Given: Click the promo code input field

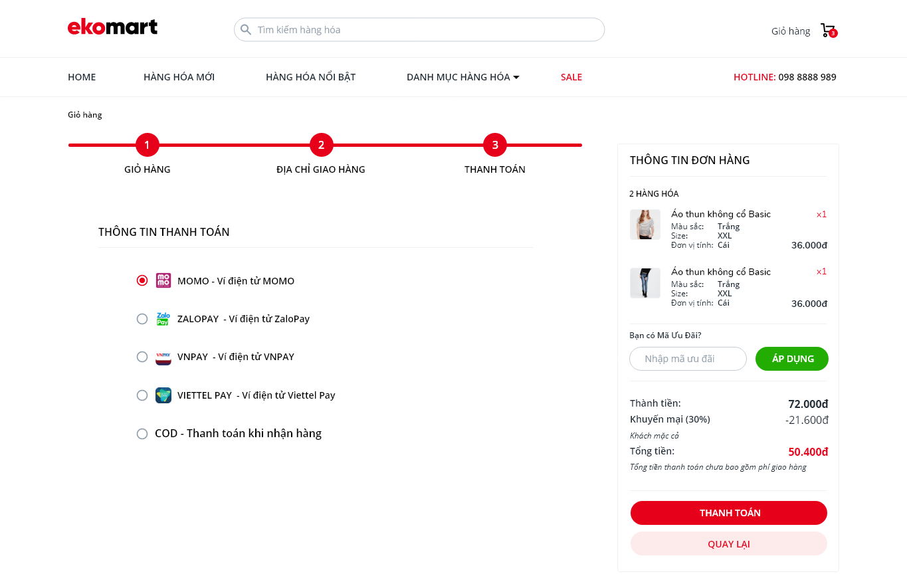Looking at the screenshot, I should (688, 359).
